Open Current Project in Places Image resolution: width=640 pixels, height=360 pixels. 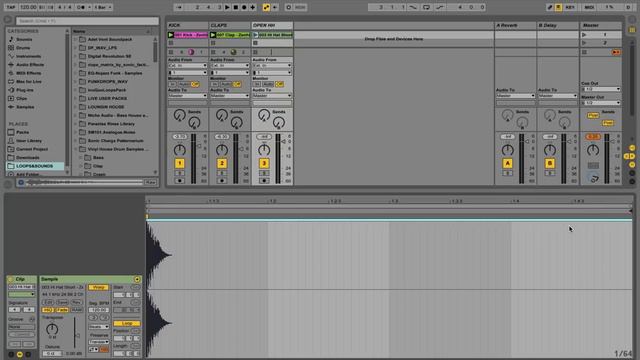tap(32, 149)
